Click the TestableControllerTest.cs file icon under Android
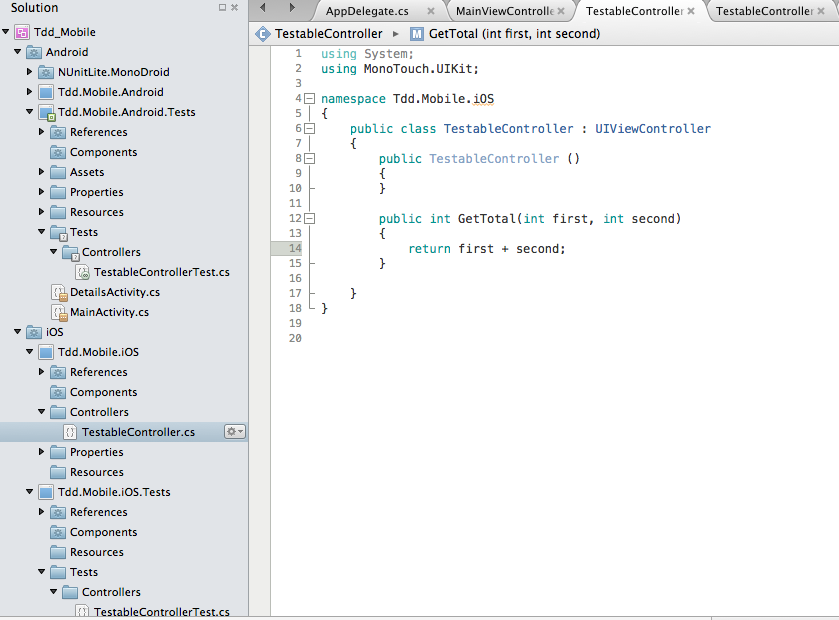 point(83,272)
